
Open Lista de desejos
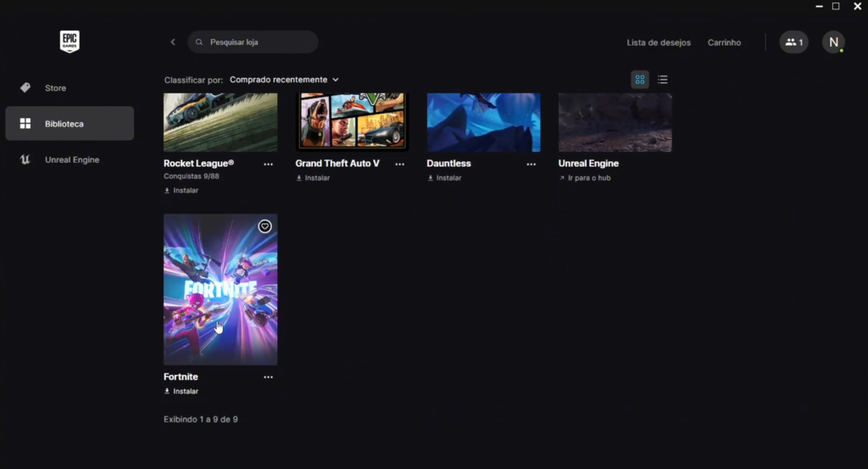pyautogui.click(x=658, y=42)
